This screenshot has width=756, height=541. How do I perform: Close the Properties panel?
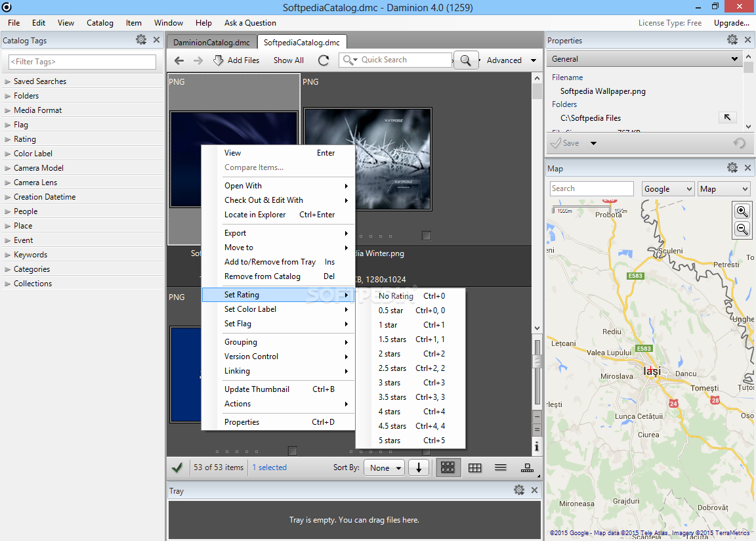748,39
